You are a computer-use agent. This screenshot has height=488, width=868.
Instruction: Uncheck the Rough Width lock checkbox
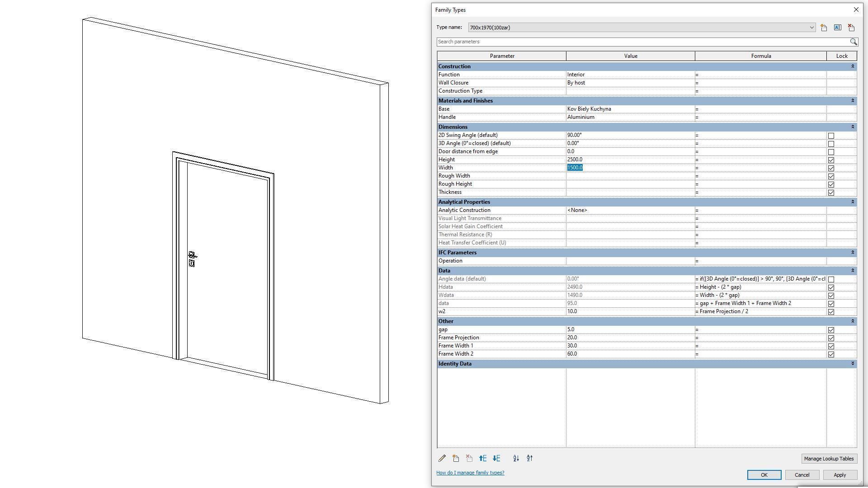[x=831, y=176]
